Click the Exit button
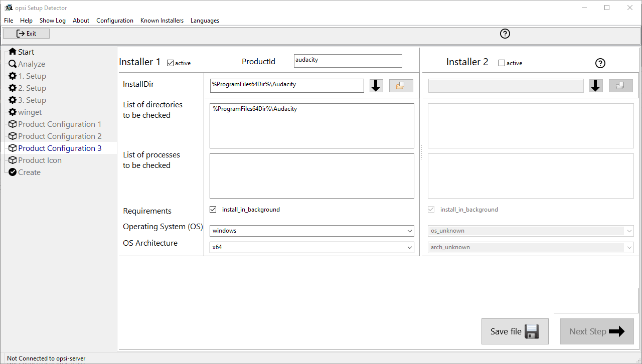This screenshot has width=642, height=364. [26, 34]
